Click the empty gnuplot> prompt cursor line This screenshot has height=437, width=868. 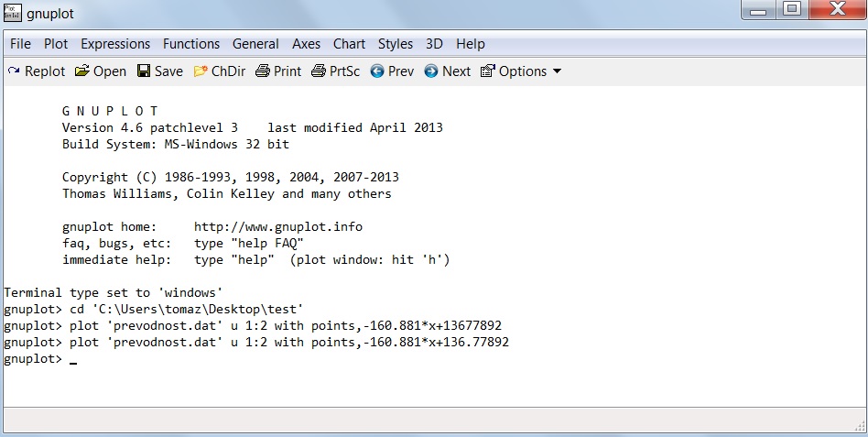coord(40,359)
